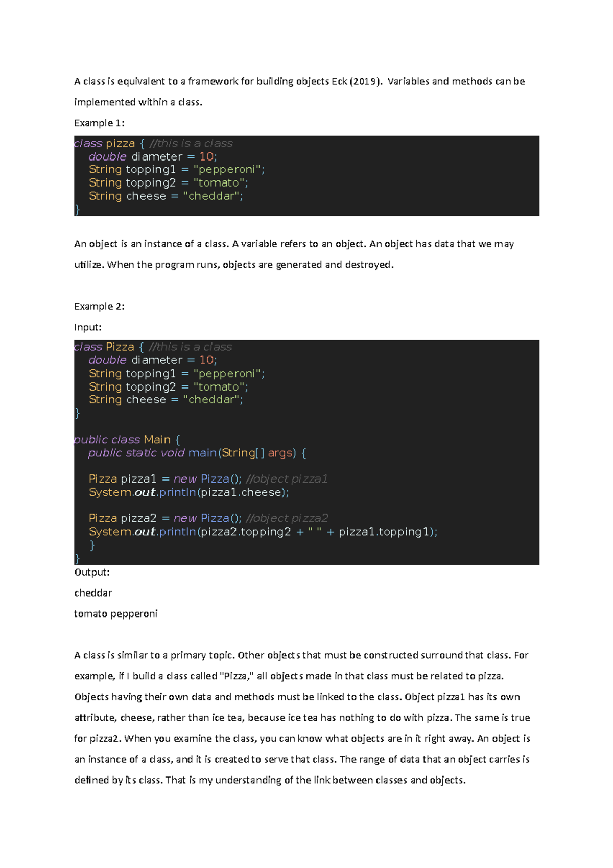Click the "Example 1:" heading
The width and height of the screenshot is (613, 868).
tap(99, 123)
